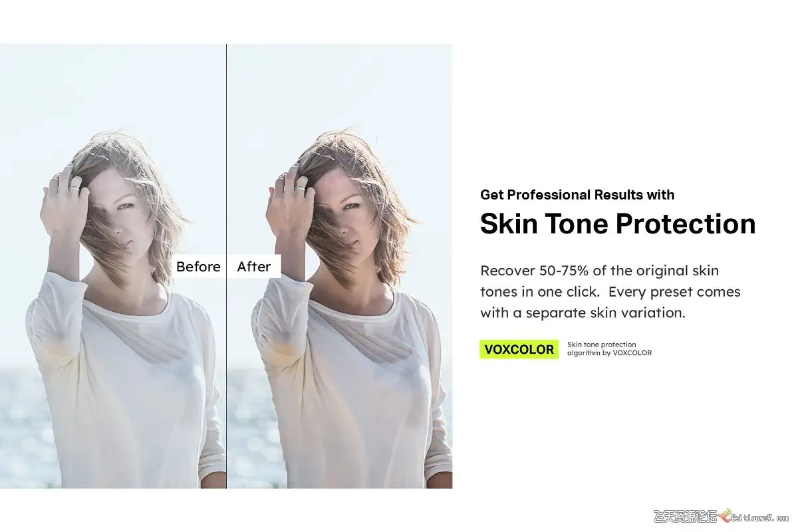Click the green VOXCOLOR logo badge
The width and height of the screenshot is (798, 532).
519,349
